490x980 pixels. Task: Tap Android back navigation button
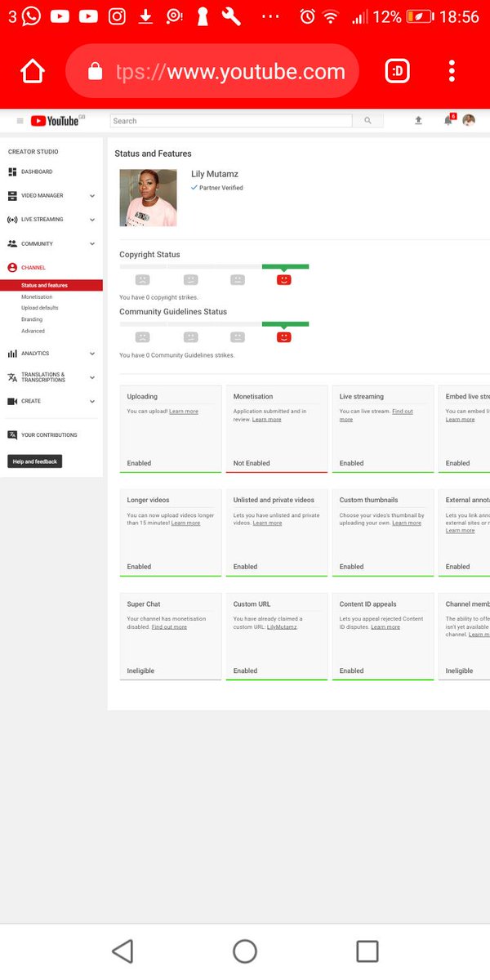[x=122, y=951]
